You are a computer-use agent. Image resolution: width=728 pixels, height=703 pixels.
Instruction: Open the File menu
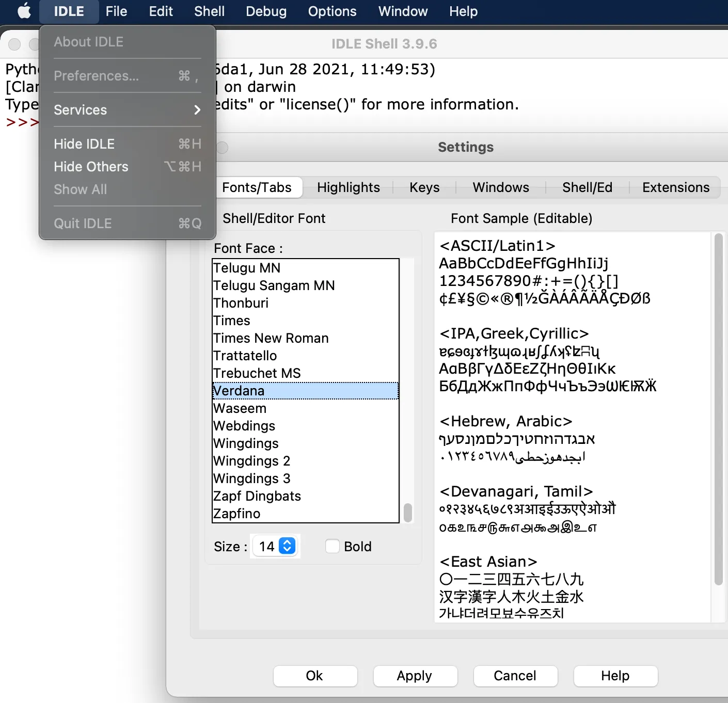(x=116, y=11)
